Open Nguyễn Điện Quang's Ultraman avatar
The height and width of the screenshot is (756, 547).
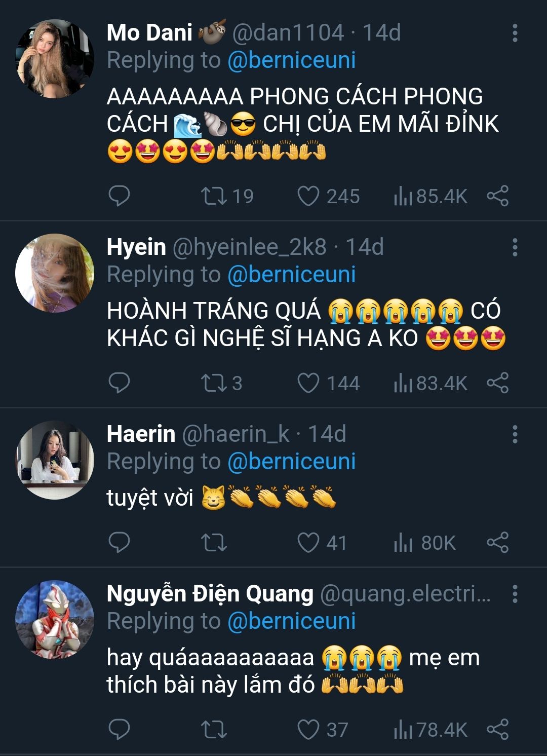point(55,620)
